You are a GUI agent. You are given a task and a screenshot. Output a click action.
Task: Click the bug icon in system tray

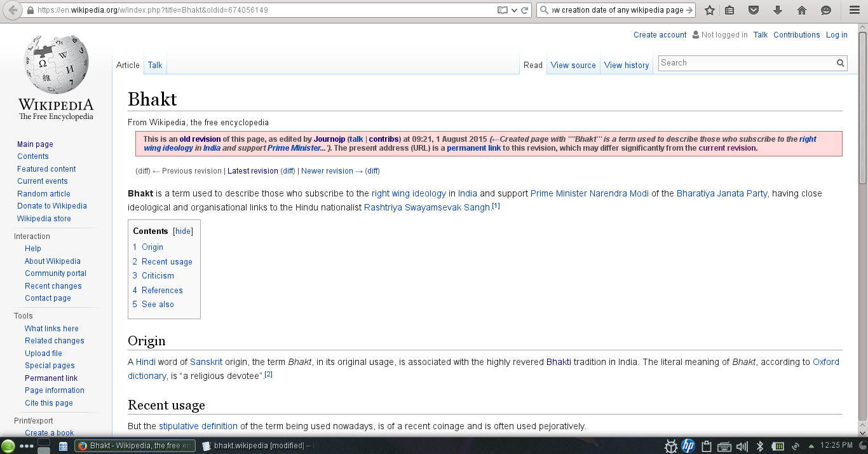[670, 446]
